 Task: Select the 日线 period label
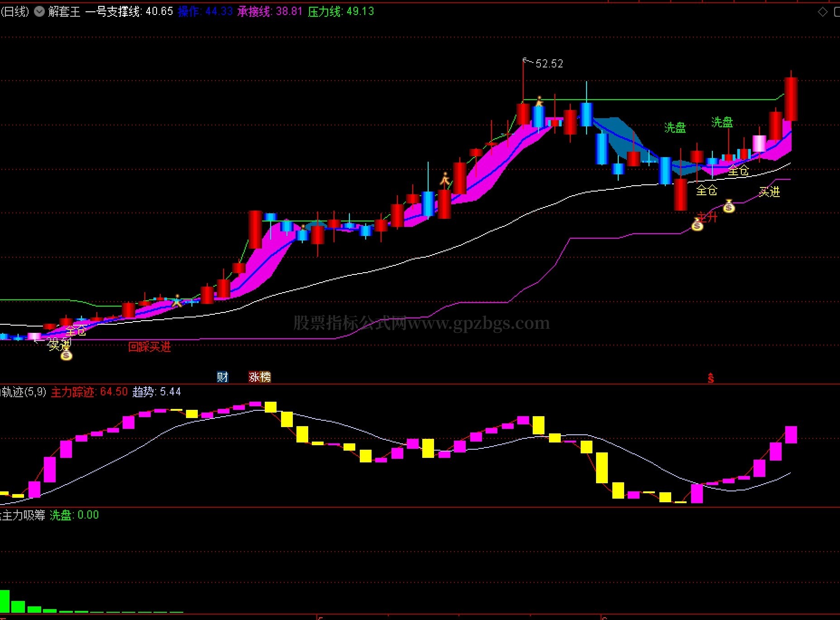click(x=15, y=12)
